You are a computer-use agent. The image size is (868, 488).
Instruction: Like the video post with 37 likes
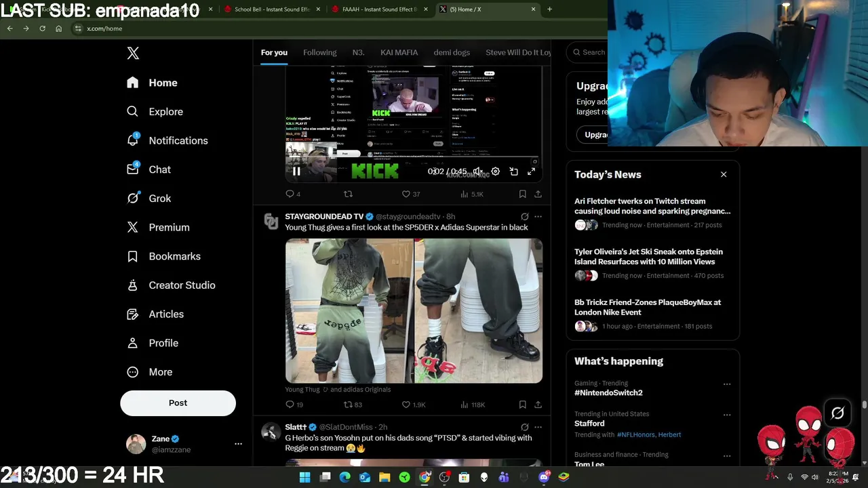(411, 194)
